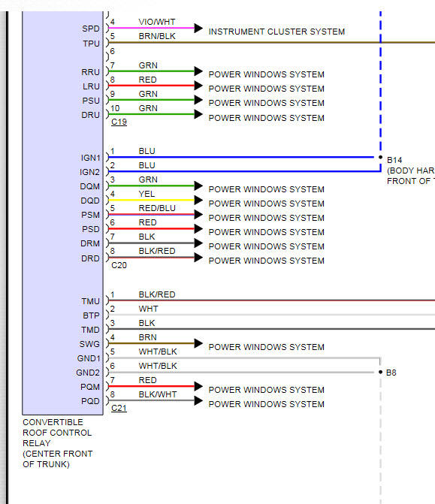Select the GND1 pin label
The height and width of the screenshot is (504, 435).
pyautogui.click(x=89, y=358)
